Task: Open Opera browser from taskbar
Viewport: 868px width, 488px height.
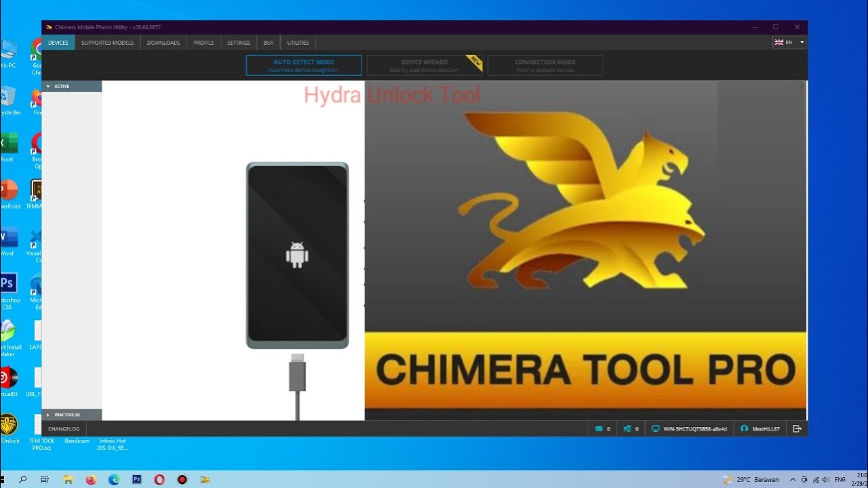Action: (159, 479)
